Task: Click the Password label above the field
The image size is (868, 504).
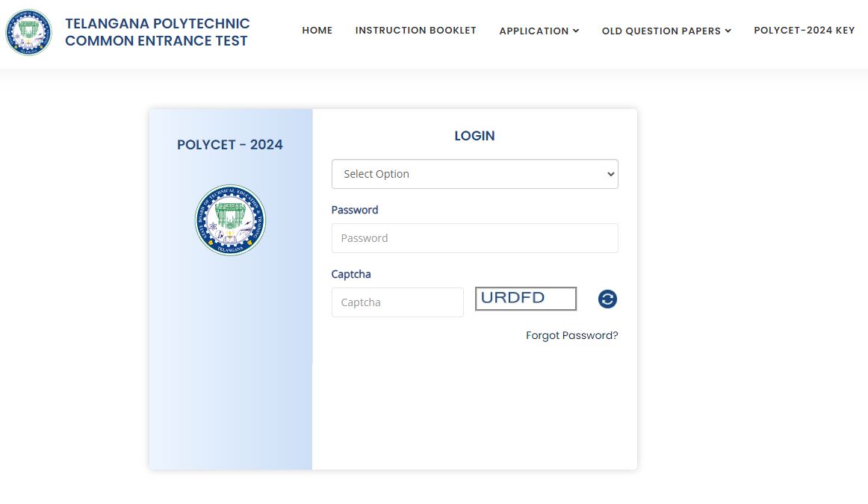Action: [355, 210]
